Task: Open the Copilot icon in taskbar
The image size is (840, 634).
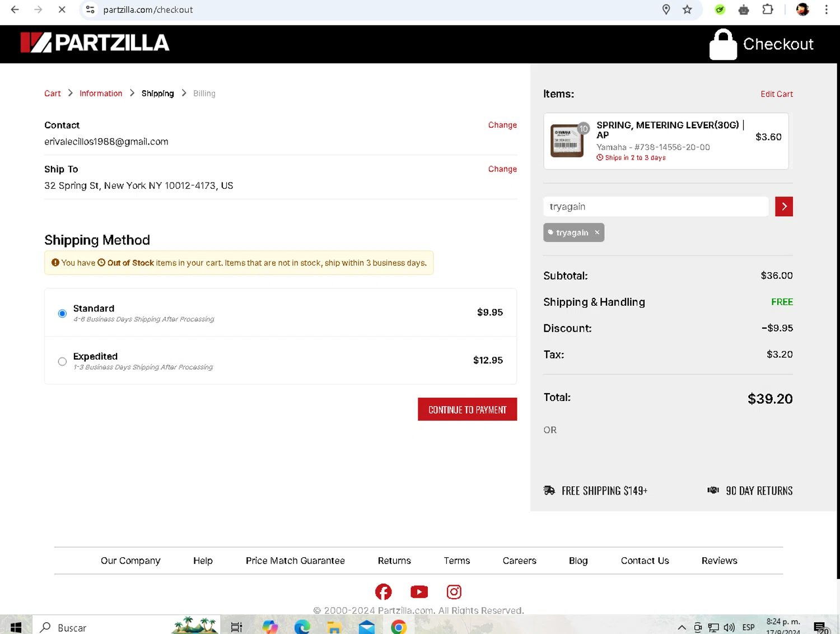Action: [x=270, y=627]
